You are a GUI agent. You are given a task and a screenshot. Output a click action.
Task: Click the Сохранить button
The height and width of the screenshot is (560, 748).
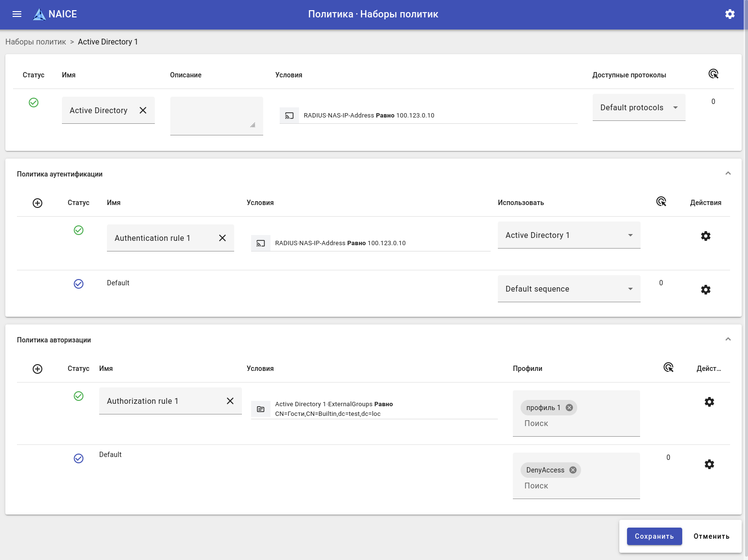tap(654, 536)
